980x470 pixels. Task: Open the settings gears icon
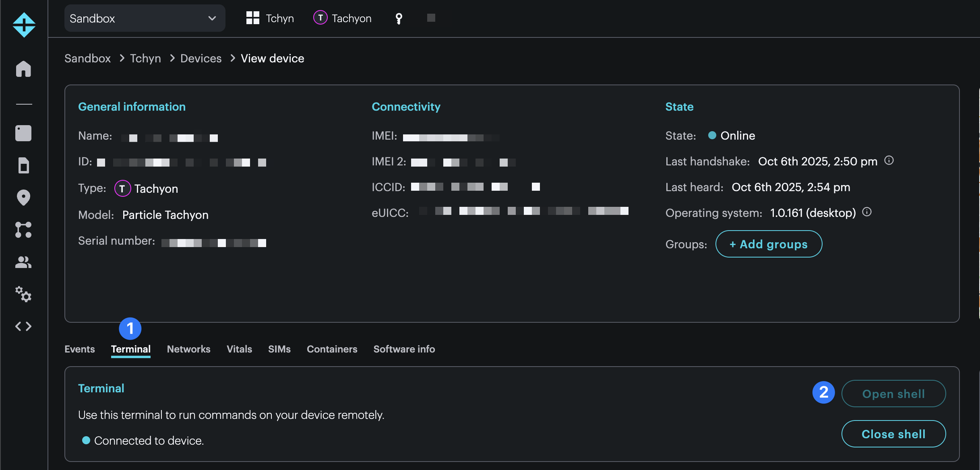click(23, 295)
